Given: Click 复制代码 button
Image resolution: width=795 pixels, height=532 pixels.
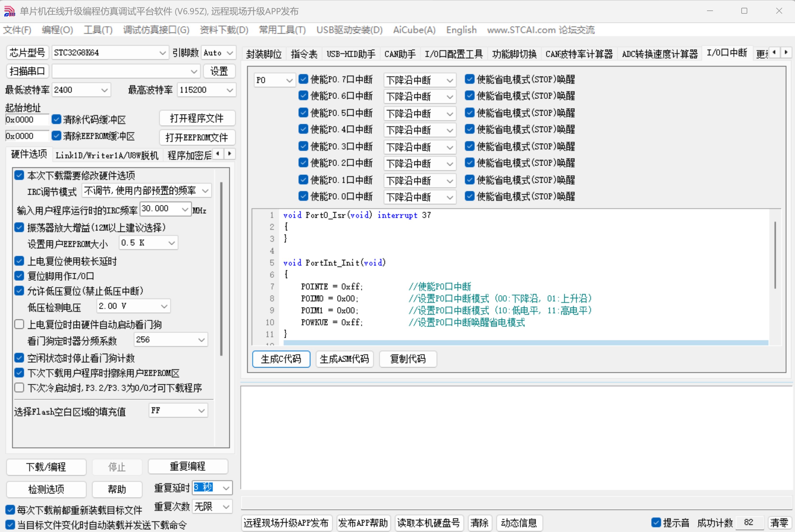Looking at the screenshot, I should point(407,359).
